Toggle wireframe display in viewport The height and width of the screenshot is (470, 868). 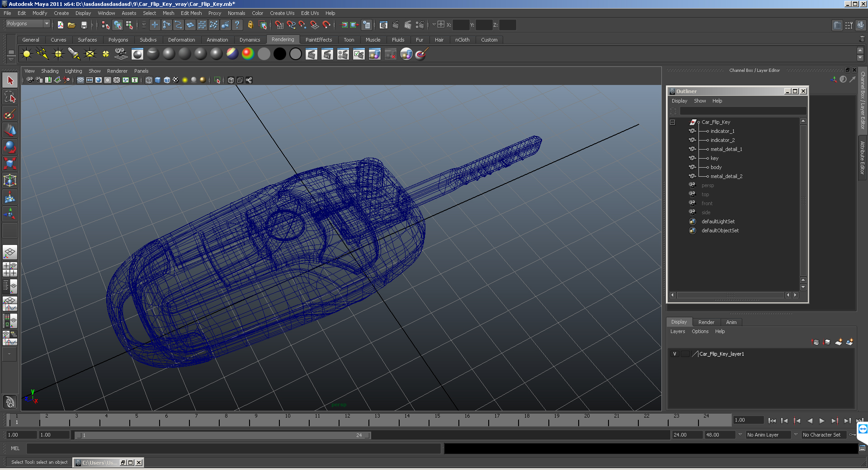click(149, 80)
